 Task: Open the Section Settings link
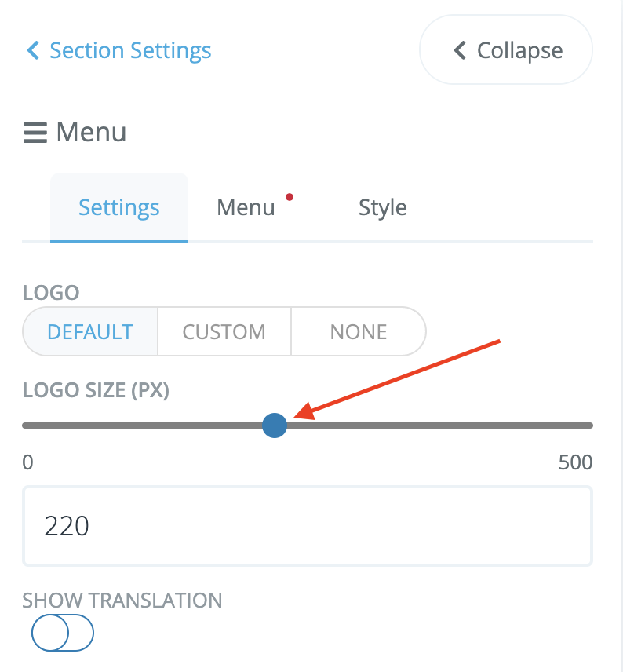(x=130, y=51)
